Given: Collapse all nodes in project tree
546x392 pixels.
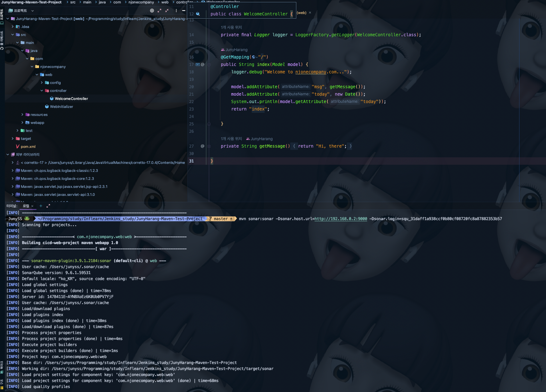Looking at the screenshot, I should pos(167,11).
